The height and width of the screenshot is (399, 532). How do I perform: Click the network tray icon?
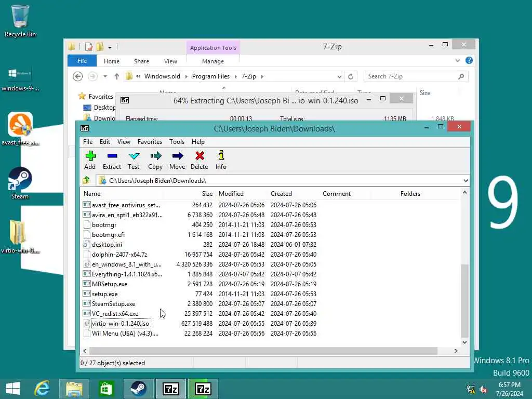point(471,390)
